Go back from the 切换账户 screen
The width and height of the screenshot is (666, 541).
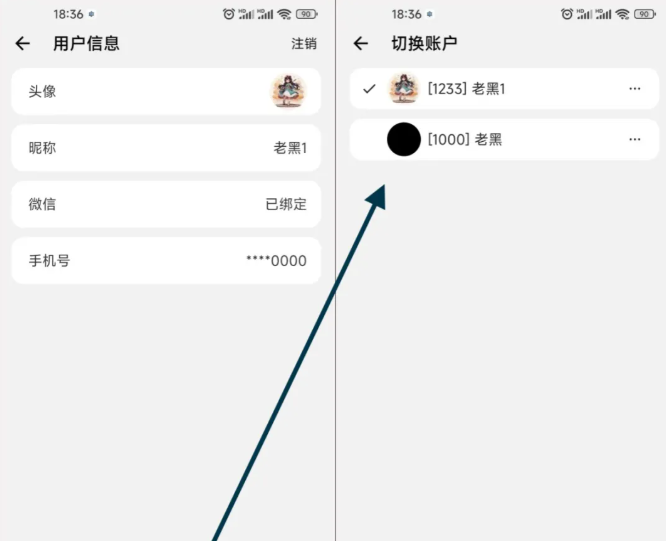point(361,43)
